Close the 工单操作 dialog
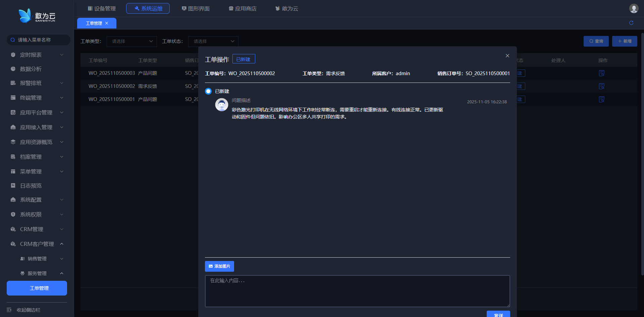 [x=507, y=56]
